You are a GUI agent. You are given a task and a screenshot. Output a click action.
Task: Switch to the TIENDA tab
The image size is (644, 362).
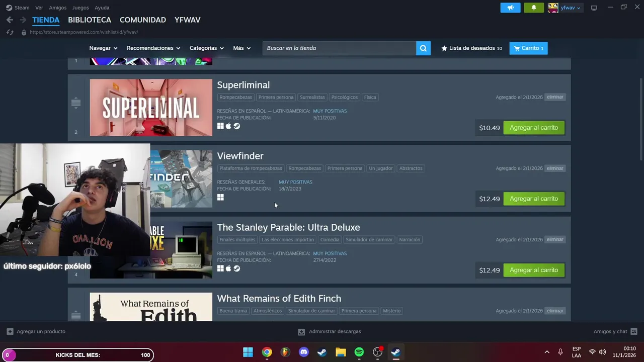pyautogui.click(x=46, y=20)
